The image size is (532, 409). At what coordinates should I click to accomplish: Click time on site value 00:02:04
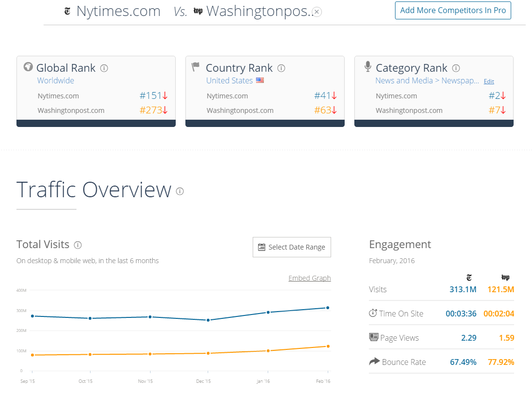(x=499, y=314)
